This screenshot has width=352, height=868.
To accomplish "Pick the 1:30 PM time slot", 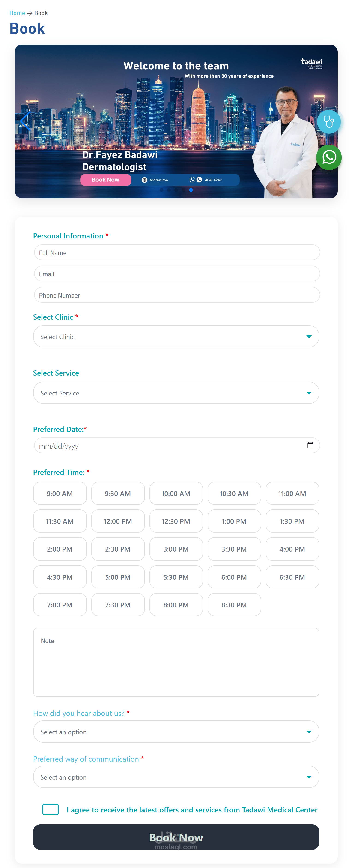I will point(292,521).
